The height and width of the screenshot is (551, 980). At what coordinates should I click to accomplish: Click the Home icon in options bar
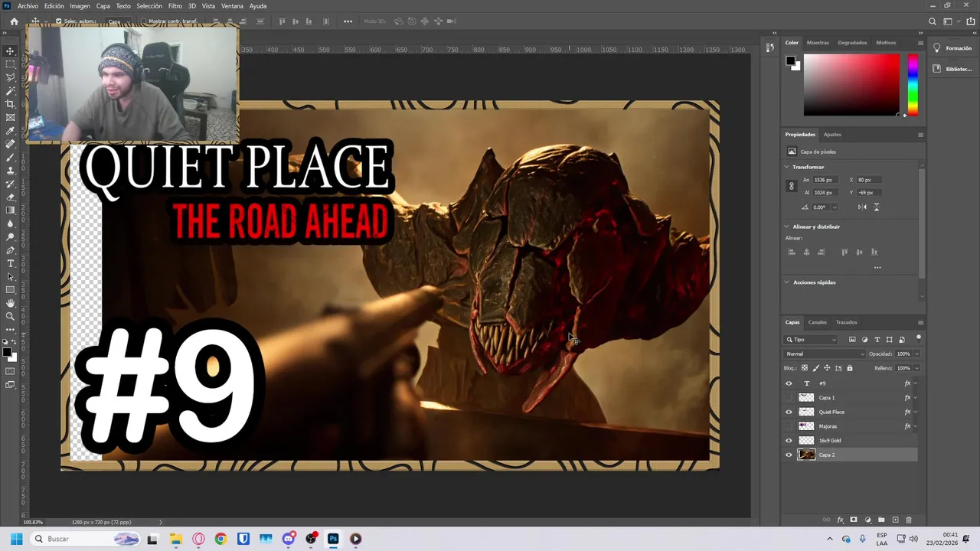[14, 21]
